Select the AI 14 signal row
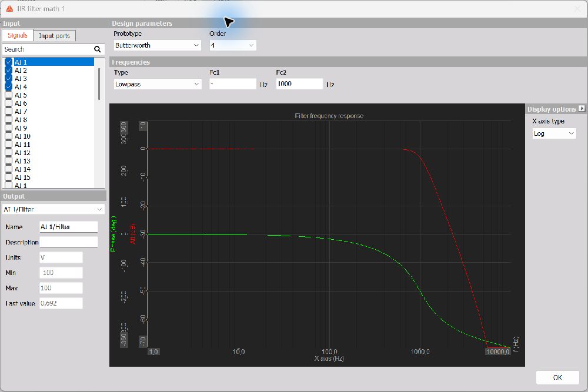588x392 pixels. pos(49,169)
